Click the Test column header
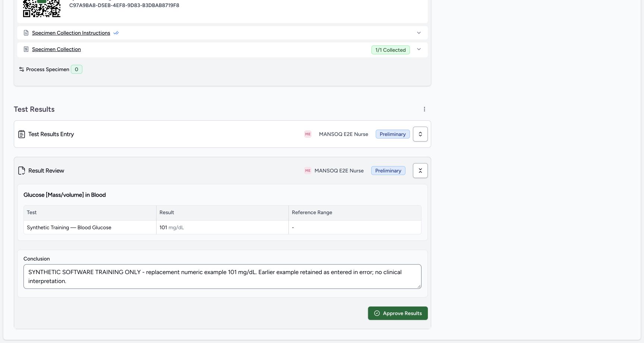Viewport: 644px width, 343px height. pos(90,213)
